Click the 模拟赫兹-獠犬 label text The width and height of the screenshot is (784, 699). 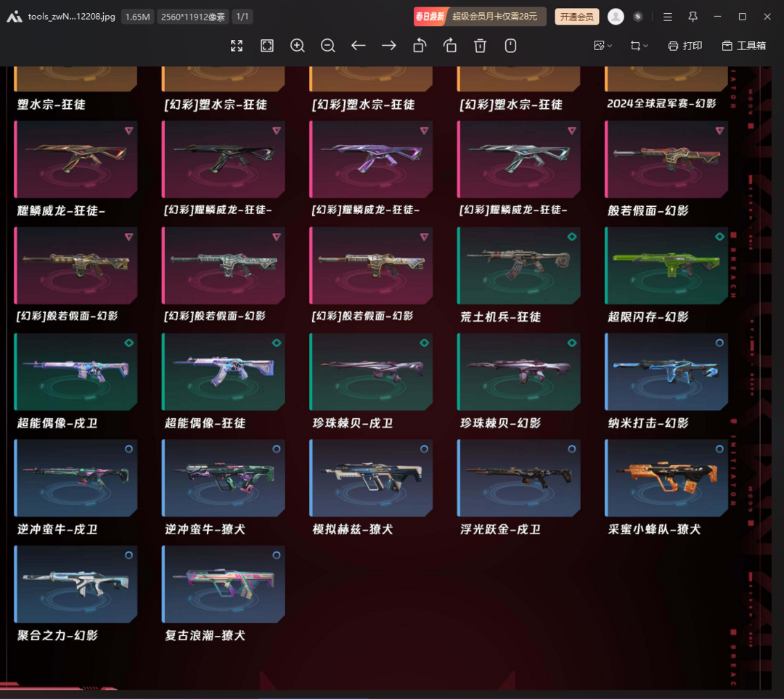(x=353, y=529)
